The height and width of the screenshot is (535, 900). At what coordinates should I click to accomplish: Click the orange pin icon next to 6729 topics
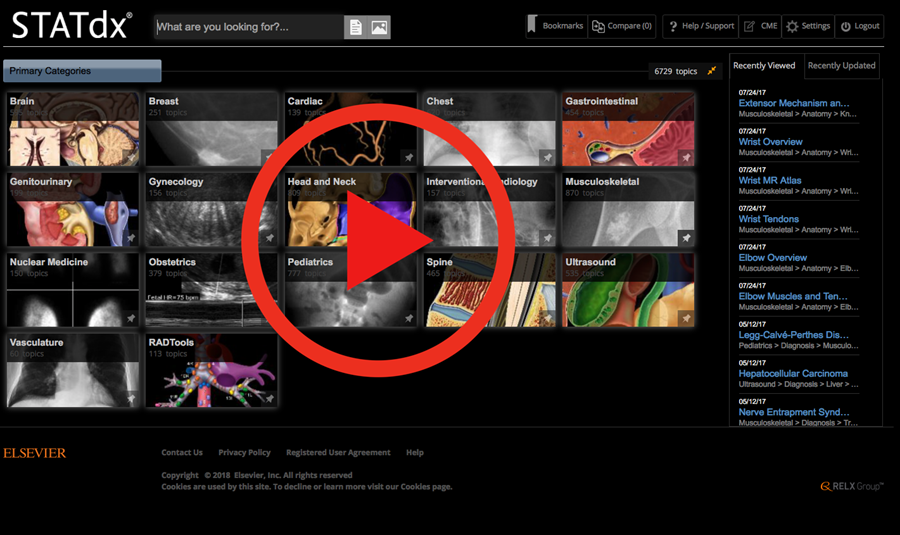pos(712,71)
